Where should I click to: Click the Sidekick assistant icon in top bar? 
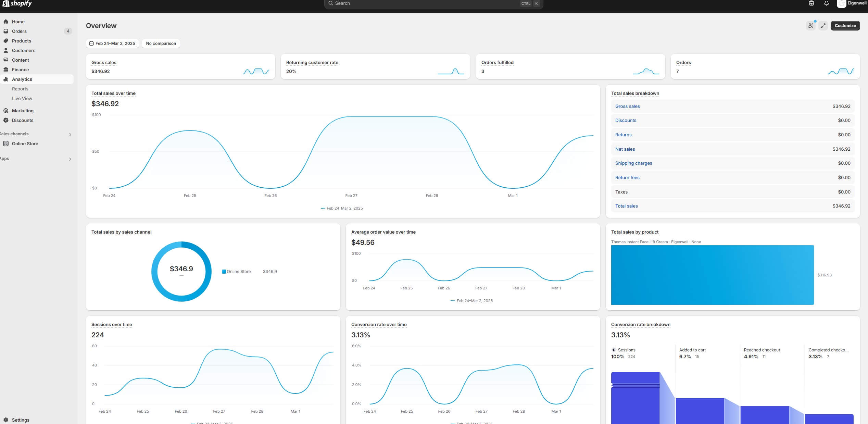coord(811,3)
